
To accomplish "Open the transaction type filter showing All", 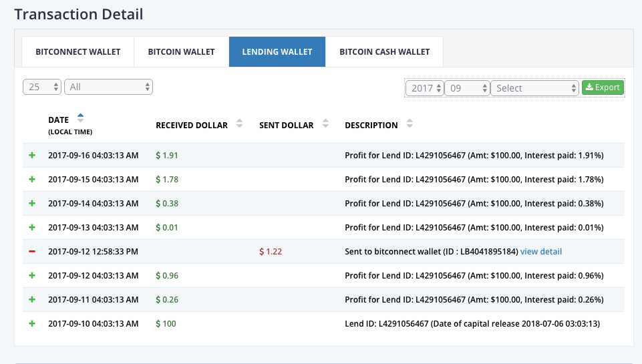I will pos(108,87).
